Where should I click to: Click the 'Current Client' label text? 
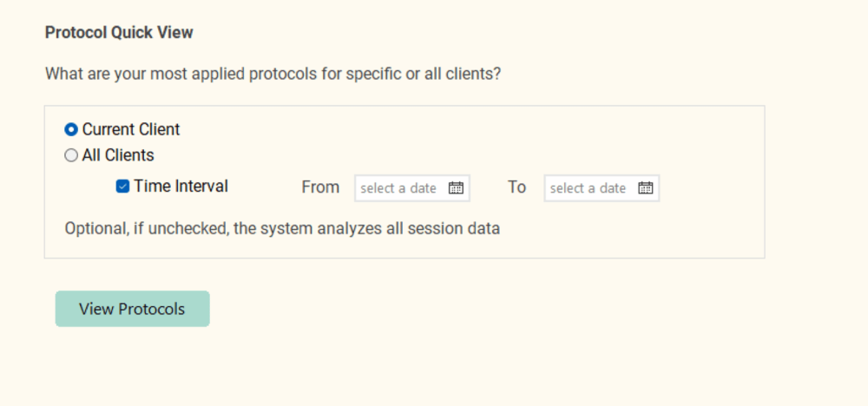(x=131, y=129)
